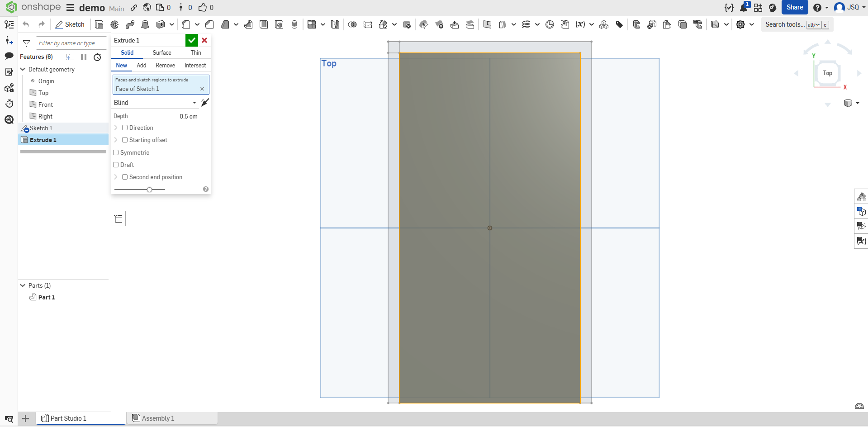The width and height of the screenshot is (868, 427).
Task: Open the comments speech bubble panel
Action: (x=9, y=56)
